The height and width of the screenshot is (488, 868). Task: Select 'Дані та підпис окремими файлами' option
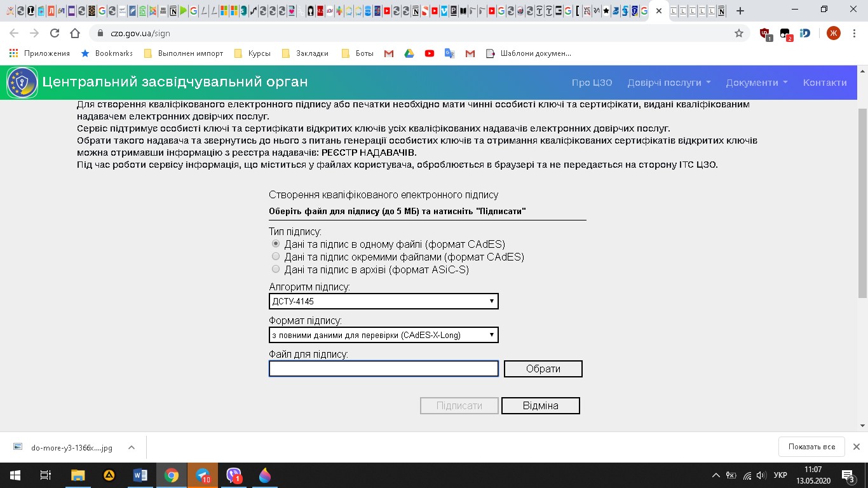tap(276, 257)
